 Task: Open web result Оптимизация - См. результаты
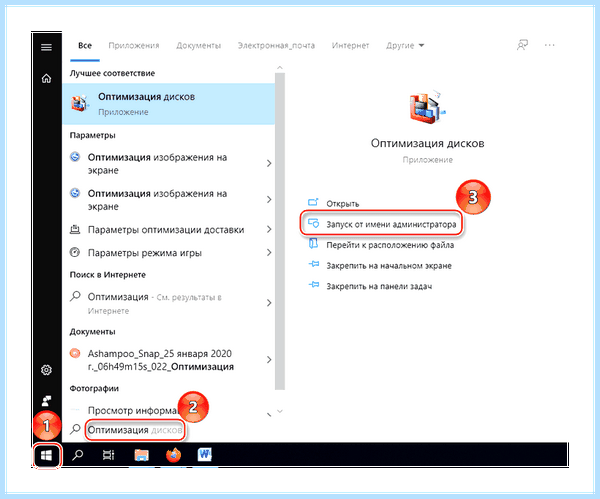(168, 303)
